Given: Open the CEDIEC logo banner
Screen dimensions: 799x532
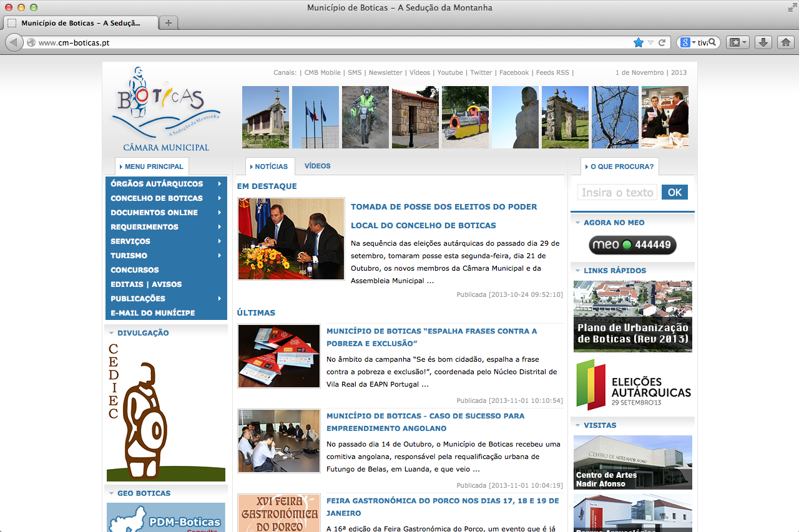Looking at the screenshot, I should [x=166, y=412].
